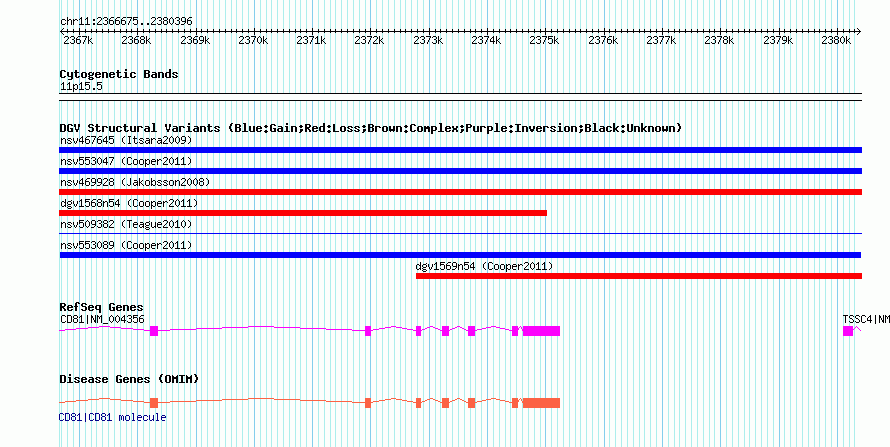
Task: Click the CD81 RefSeq exon at 2372k
Action: coord(368,331)
